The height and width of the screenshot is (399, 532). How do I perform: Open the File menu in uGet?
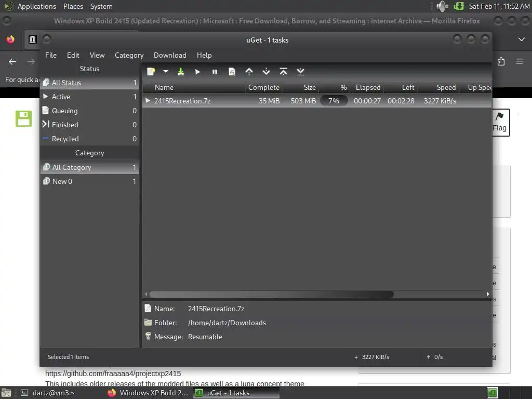51,55
